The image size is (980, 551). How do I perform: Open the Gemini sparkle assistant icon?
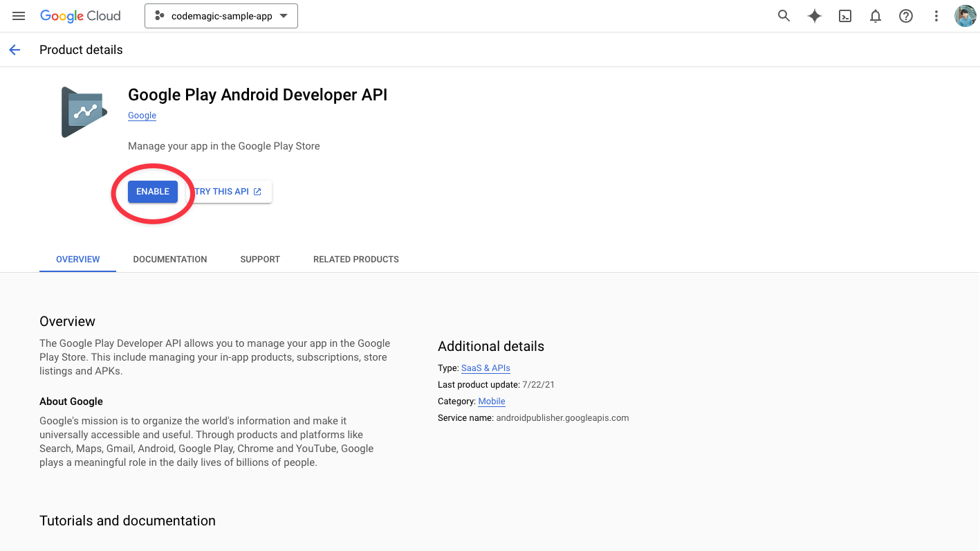815,16
